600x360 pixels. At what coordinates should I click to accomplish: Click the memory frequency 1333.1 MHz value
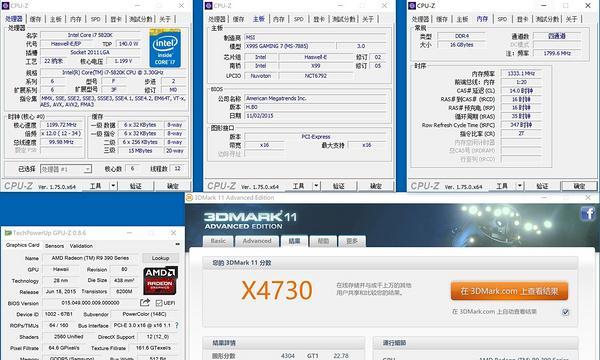[x=521, y=73]
